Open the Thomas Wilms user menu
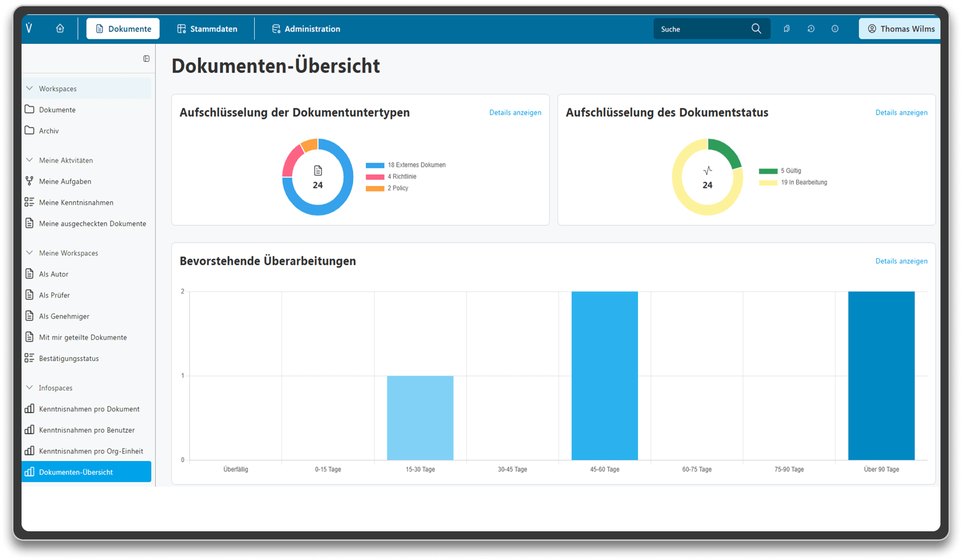Screen dimensions: 962x560 900,29
